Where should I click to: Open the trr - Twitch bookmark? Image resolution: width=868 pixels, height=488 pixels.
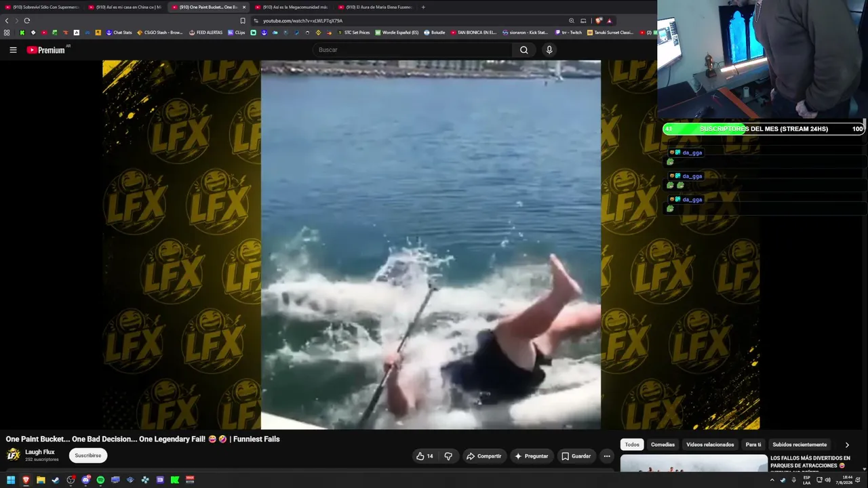tap(568, 33)
